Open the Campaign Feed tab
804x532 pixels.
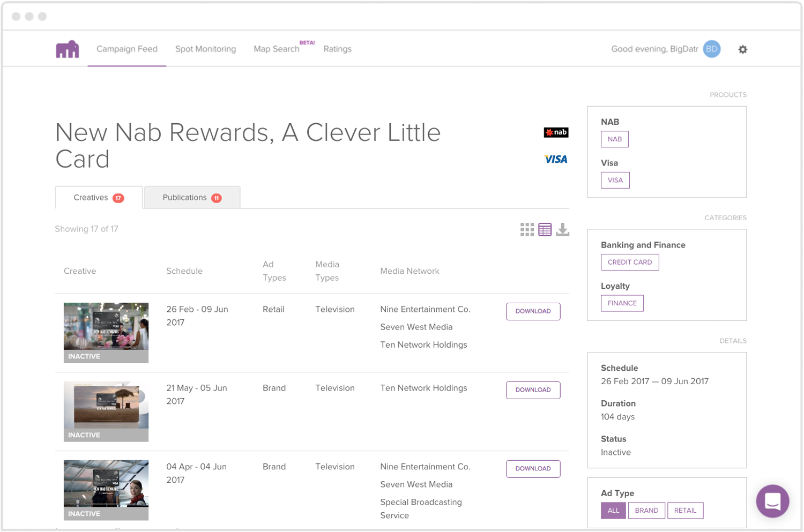(x=127, y=49)
